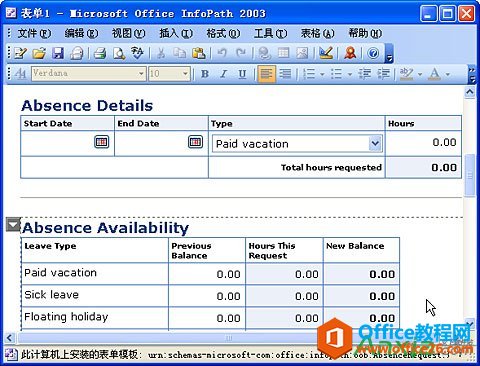Open the Start Date calendar picker
The height and width of the screenshot is (366, 480).
(x=102, y=142)
